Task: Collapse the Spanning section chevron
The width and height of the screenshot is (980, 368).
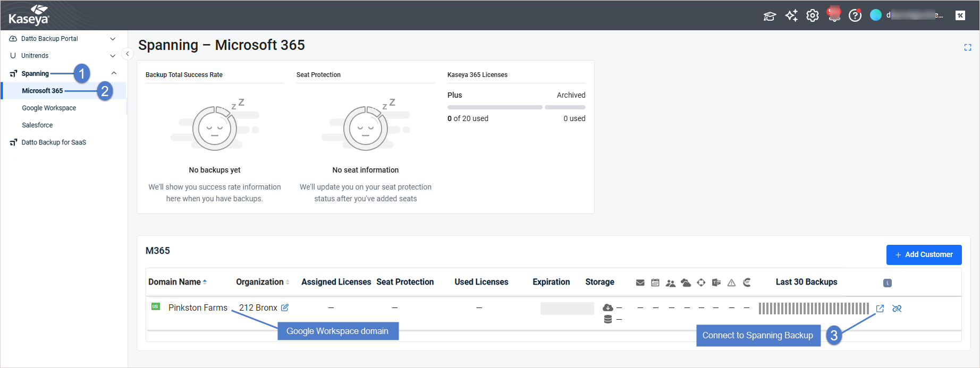Action: click(114, 73)
